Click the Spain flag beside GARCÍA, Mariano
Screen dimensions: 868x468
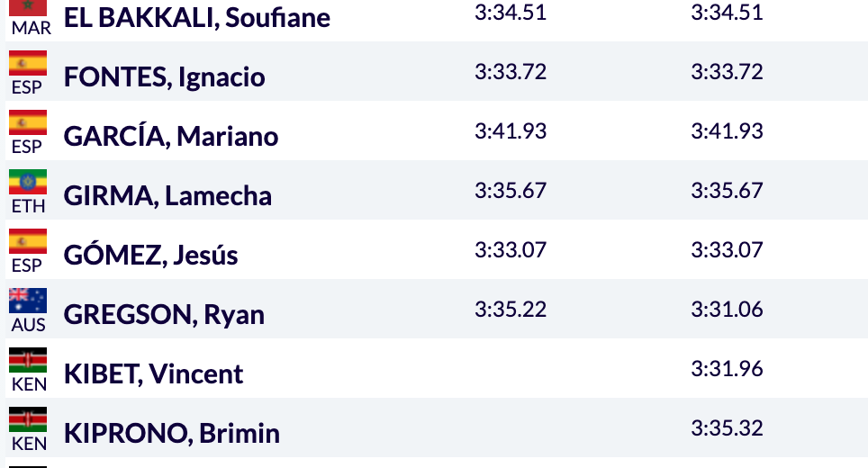(28, 122)
